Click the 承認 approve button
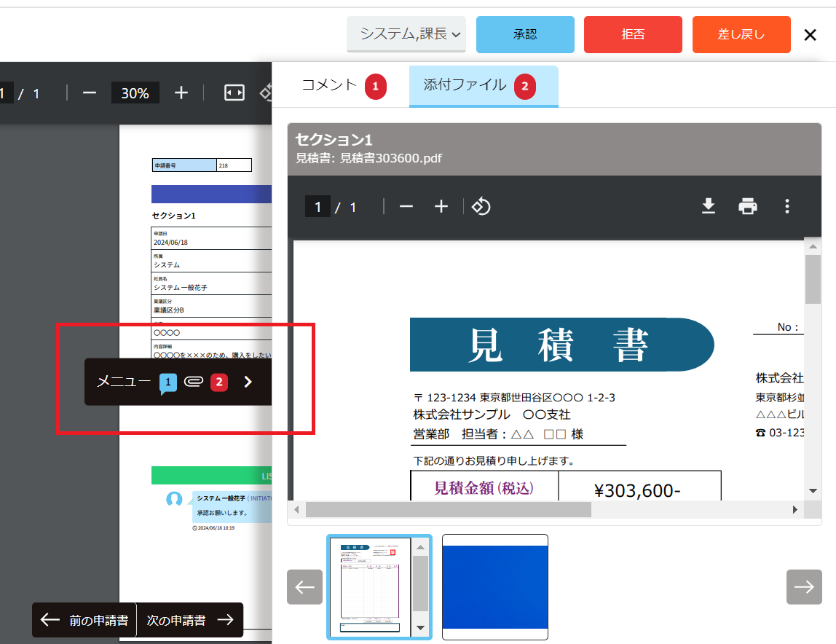This screenshot has height=644, width=836. (x=525, y=34)
